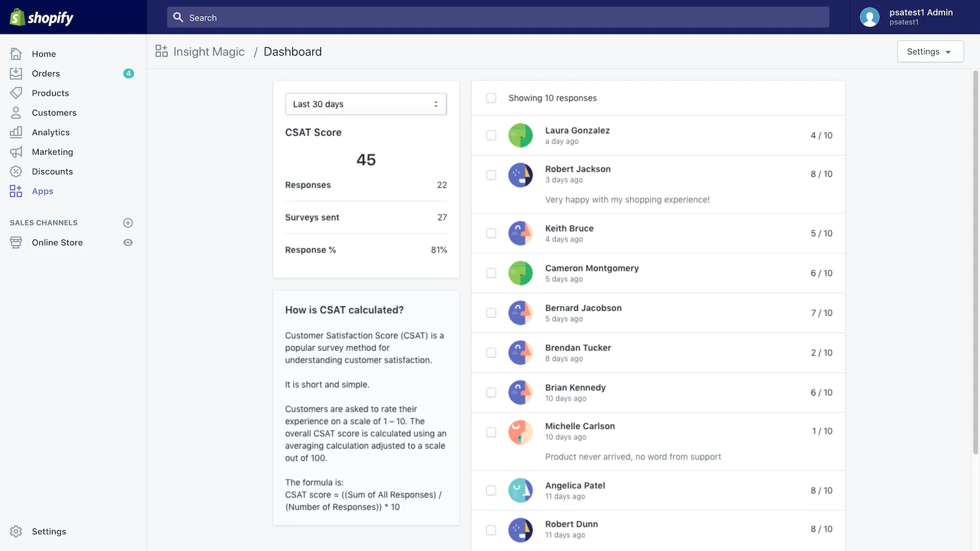Expand the Settings dropdown at top right

click(x=930, y=51)
